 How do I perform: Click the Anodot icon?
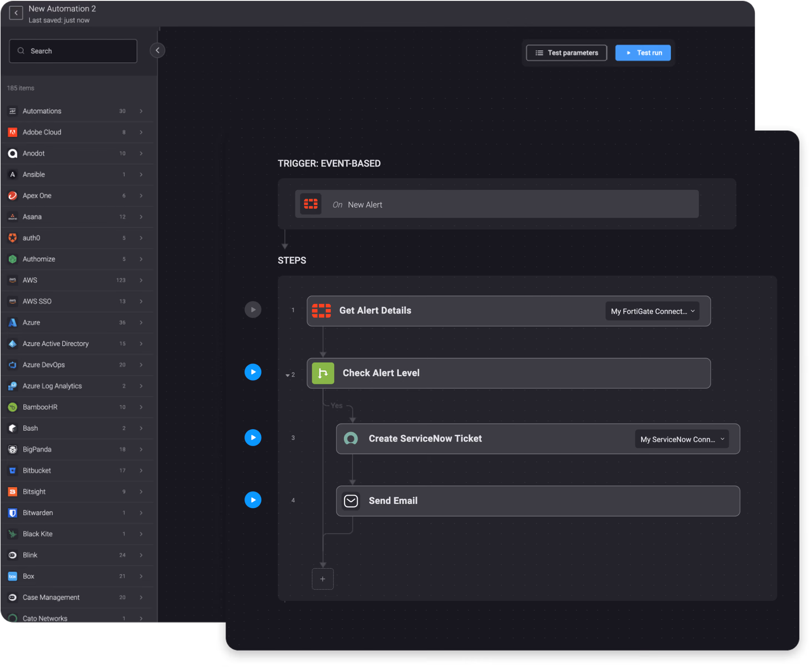[x=13, y=153]
